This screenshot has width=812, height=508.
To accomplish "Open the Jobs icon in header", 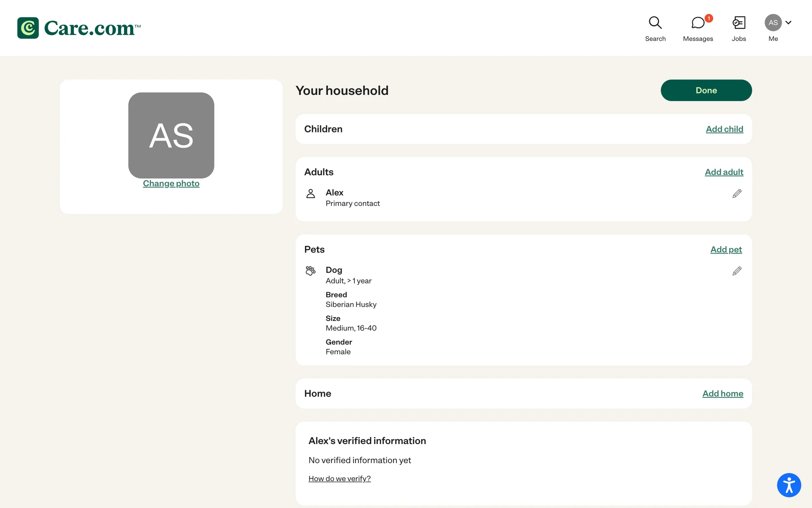I will 738,23.
